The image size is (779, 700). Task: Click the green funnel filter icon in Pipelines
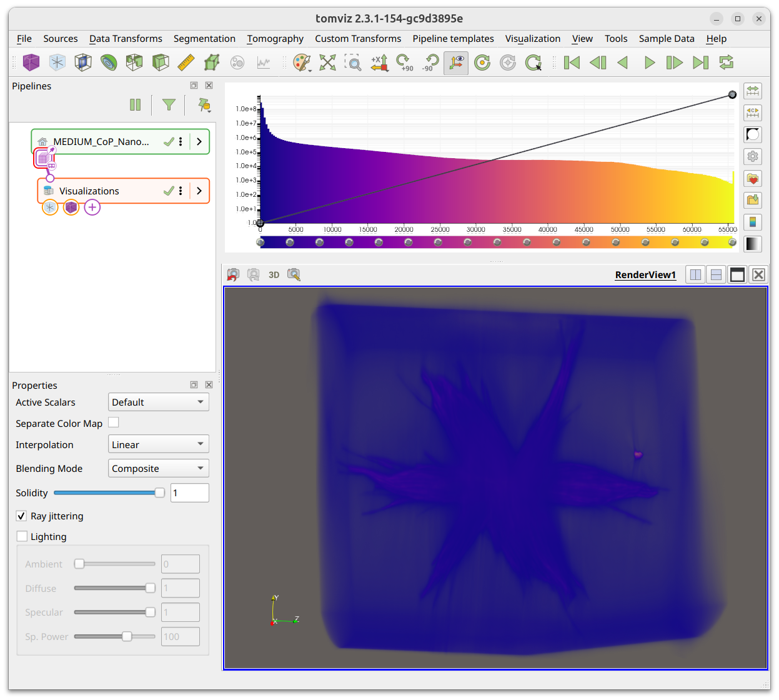click(169, 105)
